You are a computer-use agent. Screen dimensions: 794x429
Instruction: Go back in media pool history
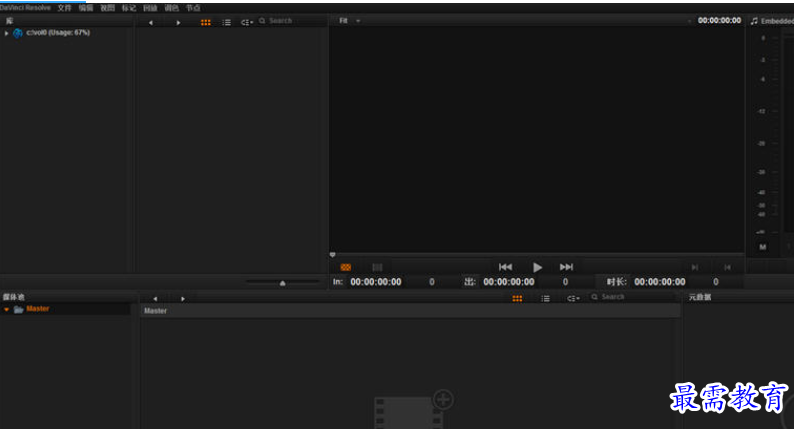(155, 299)
